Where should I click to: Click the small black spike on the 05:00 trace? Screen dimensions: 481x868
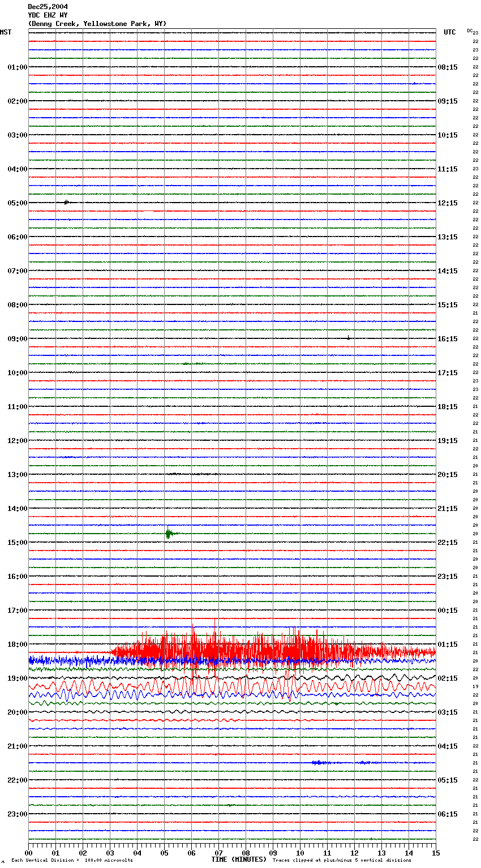(x=67, y=202)
